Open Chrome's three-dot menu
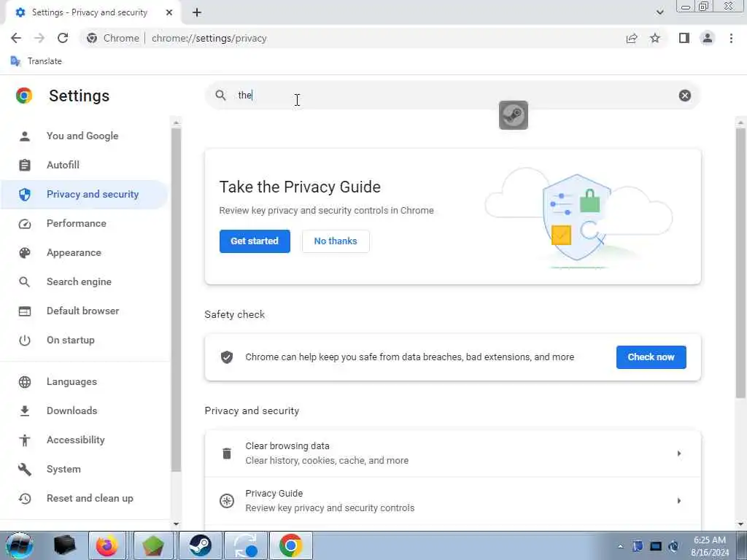The height and width of the screenshot is (560, 747). coord(731,38)
